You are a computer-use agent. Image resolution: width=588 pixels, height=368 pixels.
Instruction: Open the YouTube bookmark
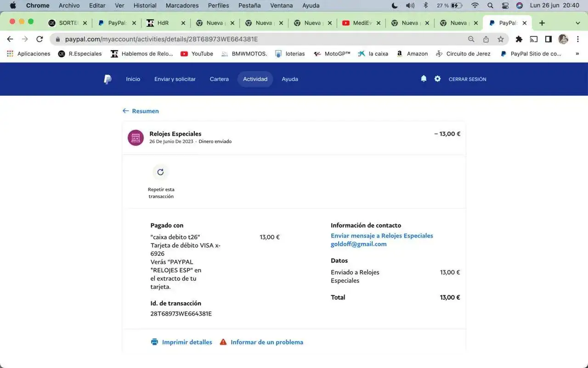[197, 54]
